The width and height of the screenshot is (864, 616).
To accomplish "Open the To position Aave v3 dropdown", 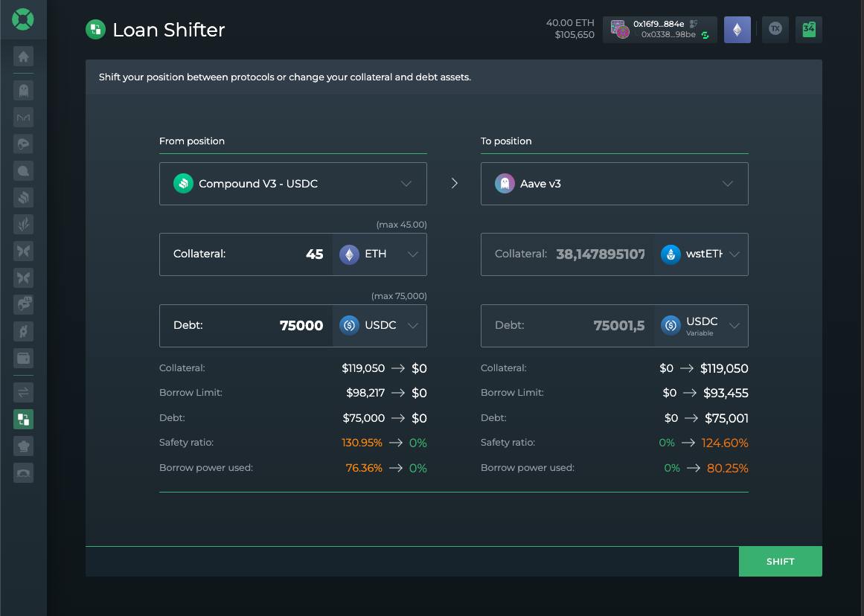I will point(615,184).
